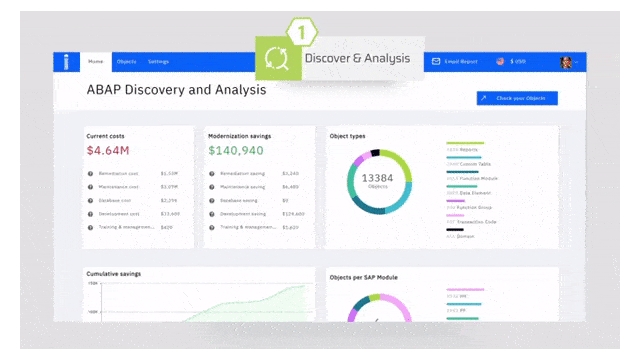The width and height of the screenshot is (640, 360).
Task: Click the USD flag currency icon
Action: (x=500, y=61)
